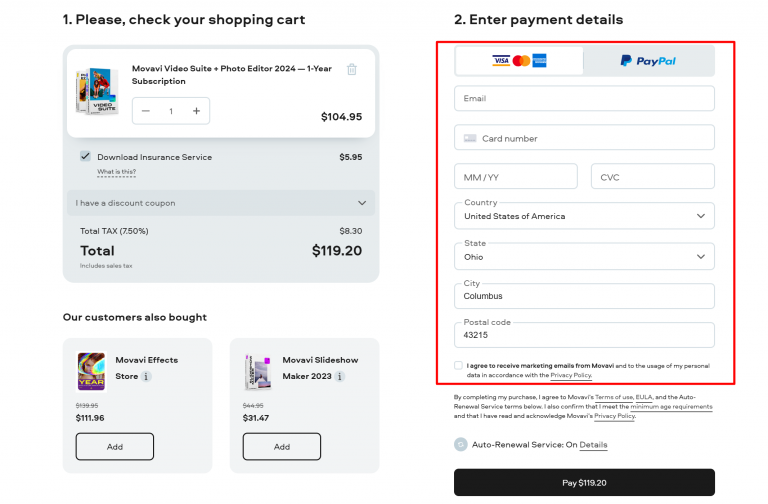Uncheck Download Insurance Service checkbox
Screen dimensions: 768x504
(85, 156)
